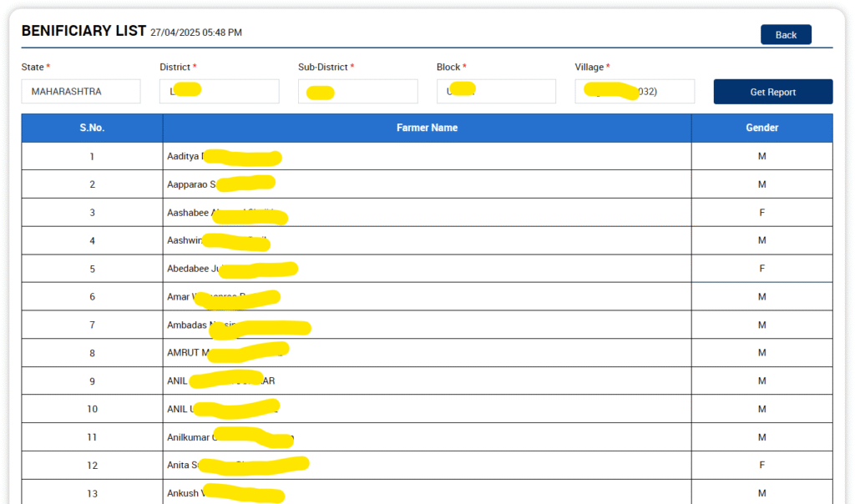Open the Village dropdown
855x504 pixels.
click(x=634, y=92)
